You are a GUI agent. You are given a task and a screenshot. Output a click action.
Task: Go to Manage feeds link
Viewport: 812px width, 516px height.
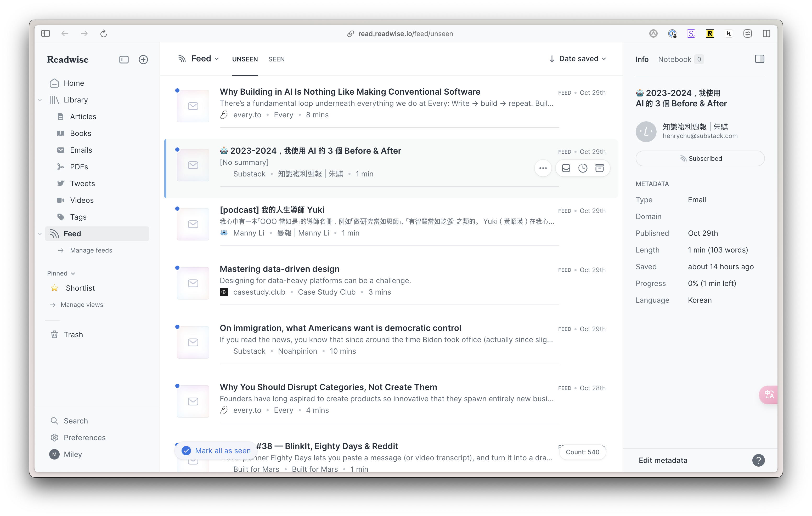91,250
